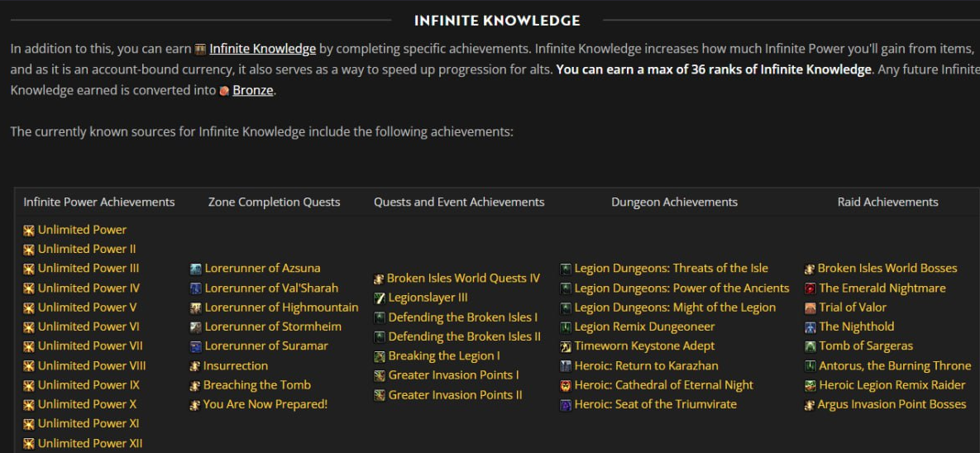Click the Emerald Nightmare raid icon
Screen dimensions: 980x453
pyautogui.click(x=810, y=288)
